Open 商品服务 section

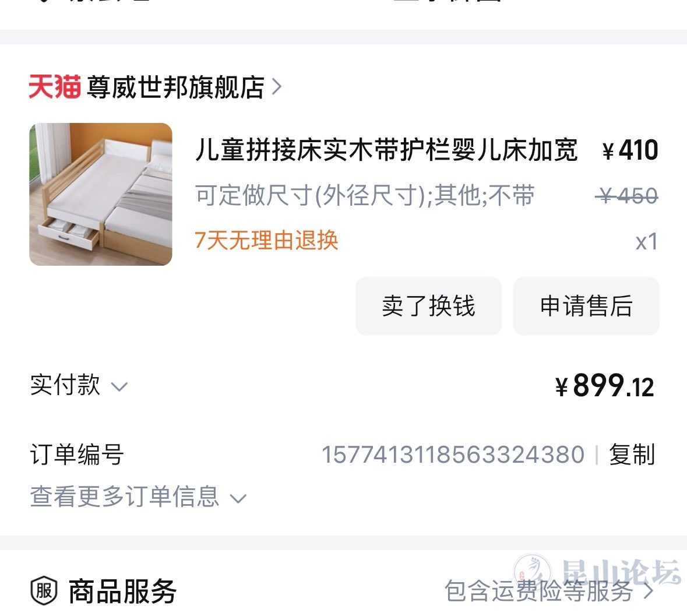[x=122, y=591]
